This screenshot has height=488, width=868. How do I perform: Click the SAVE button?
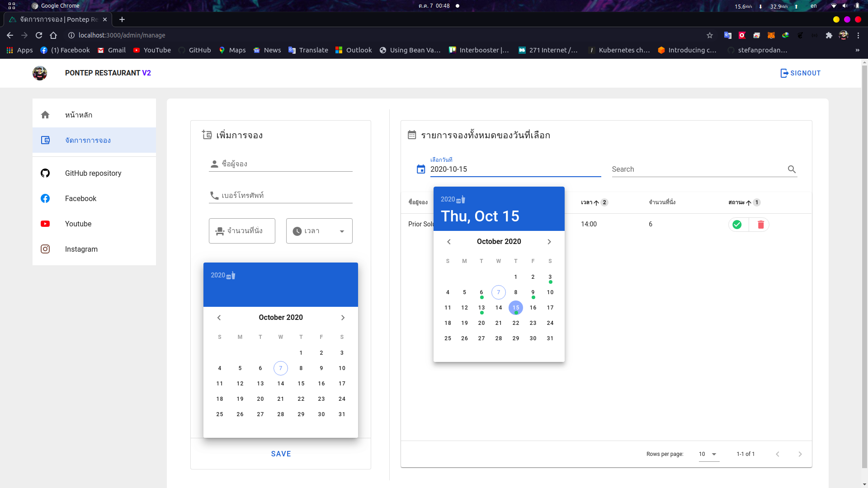(281, 454)
